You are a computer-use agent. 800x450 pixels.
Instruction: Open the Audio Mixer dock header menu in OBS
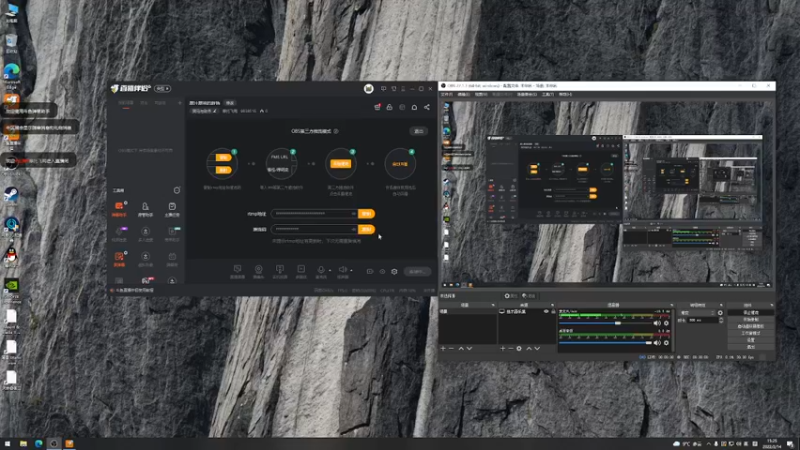671,305
